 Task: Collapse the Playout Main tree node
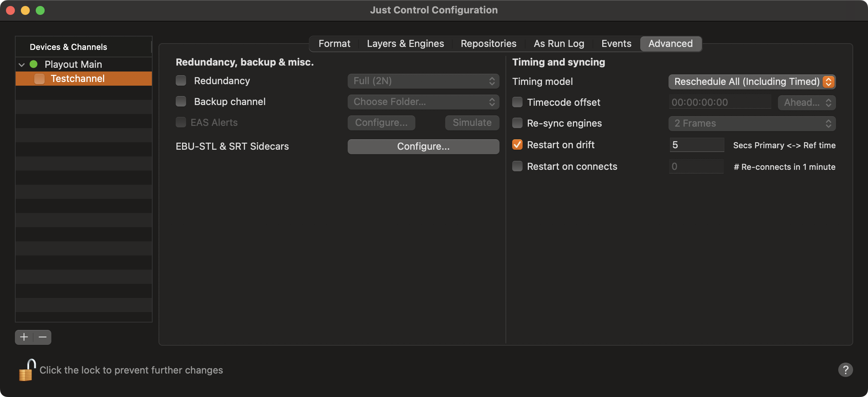[x=22, y=64]
